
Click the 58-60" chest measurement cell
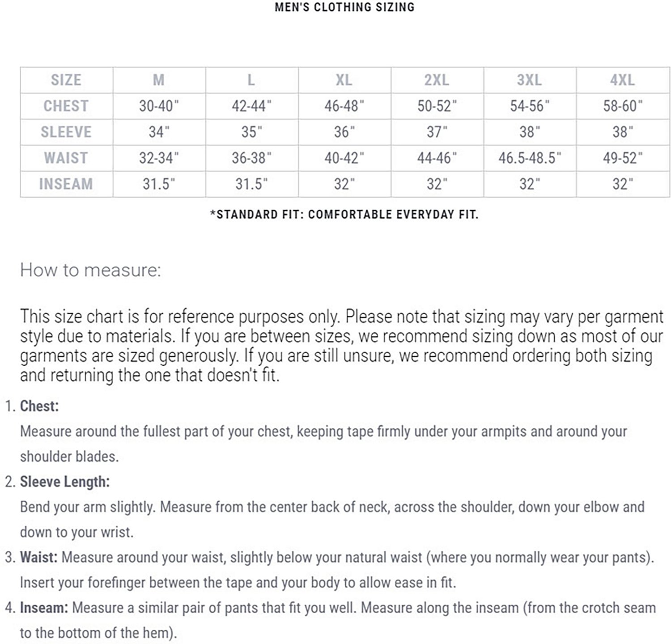[623, 106]
